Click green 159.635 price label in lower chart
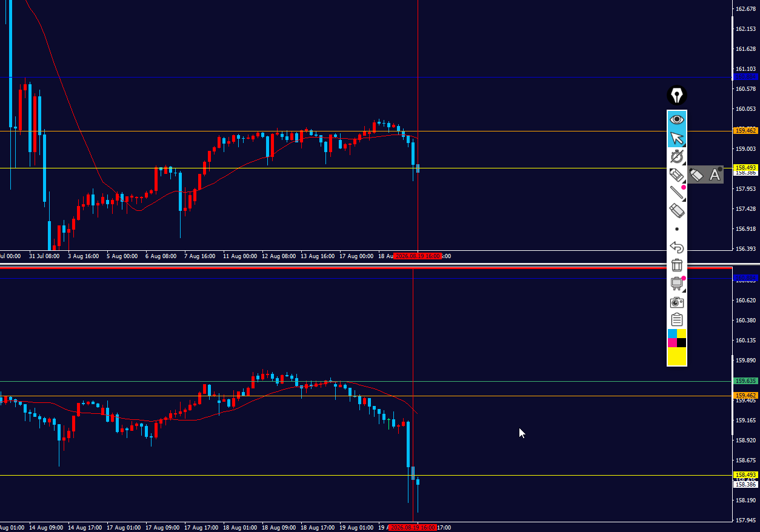This screenshot has height=532, width=760. point(745,381)
